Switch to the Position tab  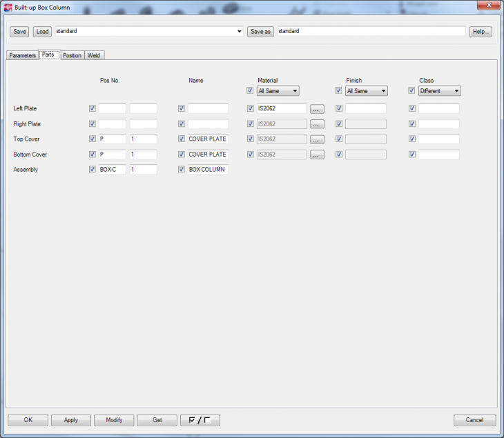point(72,55)
